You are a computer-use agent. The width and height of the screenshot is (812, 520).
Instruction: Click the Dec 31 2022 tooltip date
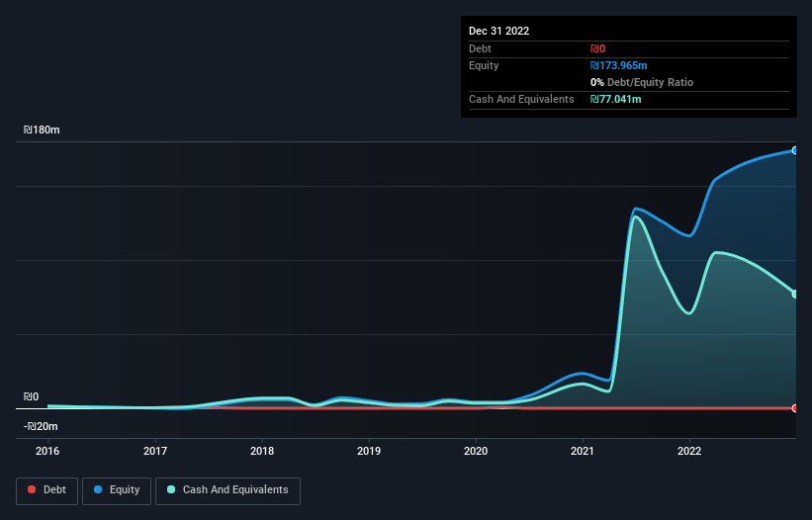pyautogui.click(x=498, y=31)
